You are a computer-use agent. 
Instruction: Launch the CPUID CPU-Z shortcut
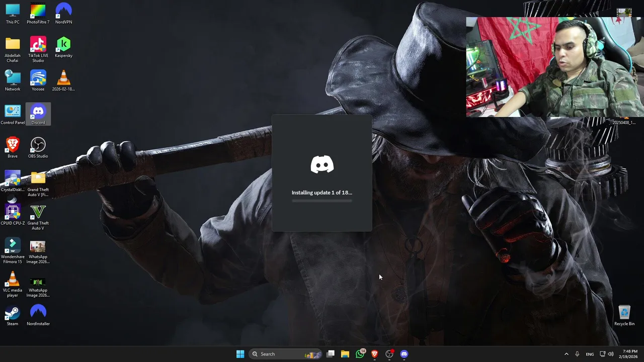pos(13,215)
